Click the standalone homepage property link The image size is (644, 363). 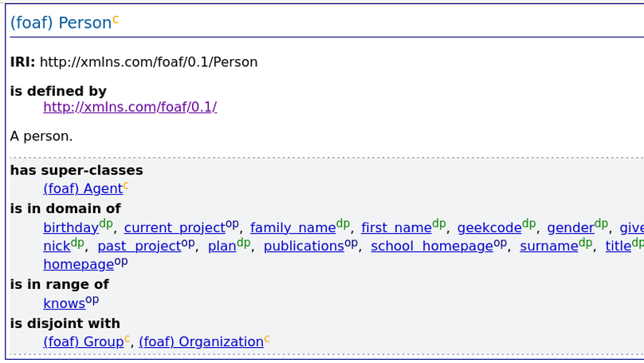(78, 265)
